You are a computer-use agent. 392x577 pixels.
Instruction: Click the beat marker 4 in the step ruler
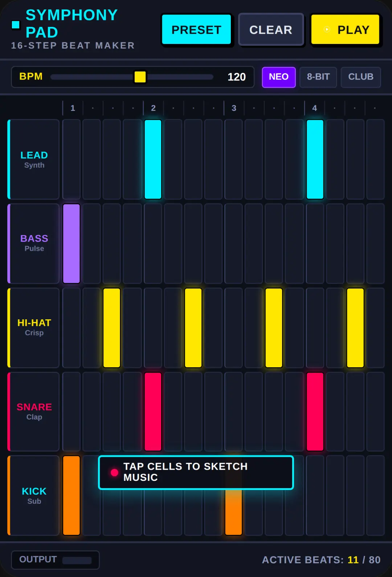(x=315, y=108)
